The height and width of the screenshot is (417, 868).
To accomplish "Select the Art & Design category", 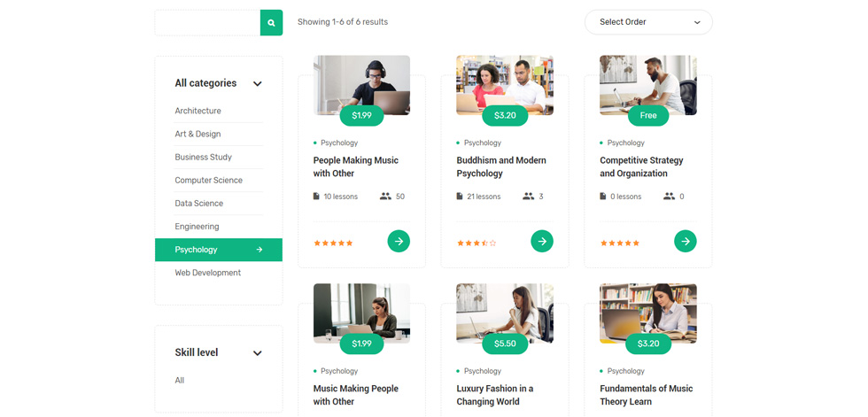I will coord(198,134).
